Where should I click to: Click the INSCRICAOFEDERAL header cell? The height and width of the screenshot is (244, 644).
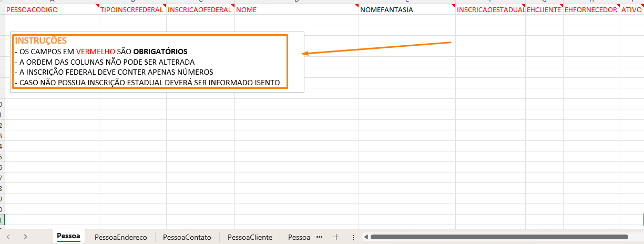pos(200,9)
